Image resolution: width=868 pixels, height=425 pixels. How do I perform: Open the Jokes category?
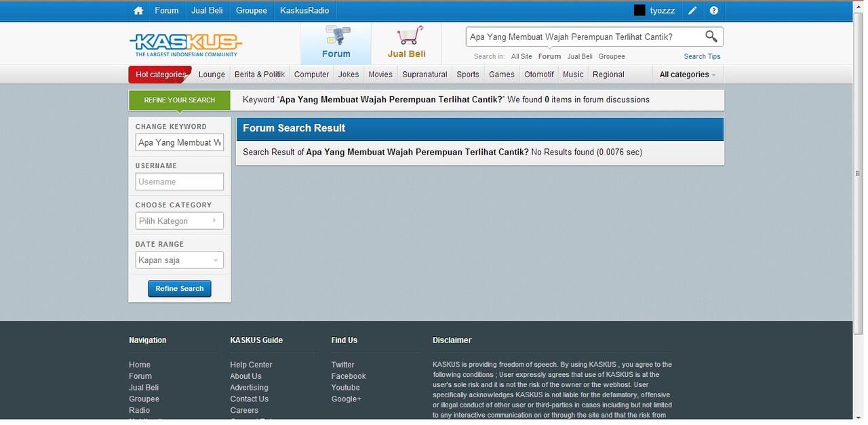(x=349, y=75)
